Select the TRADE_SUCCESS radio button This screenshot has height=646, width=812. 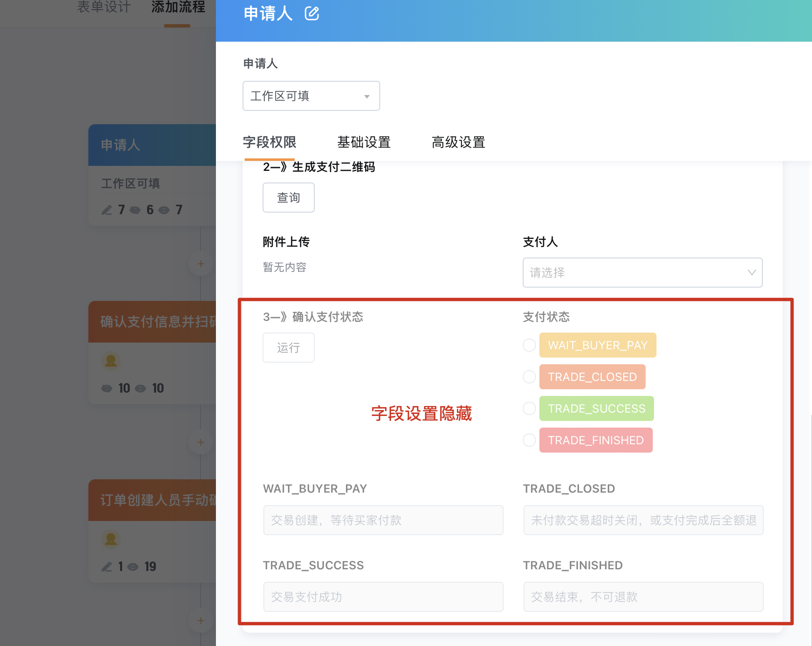point(529,408)
